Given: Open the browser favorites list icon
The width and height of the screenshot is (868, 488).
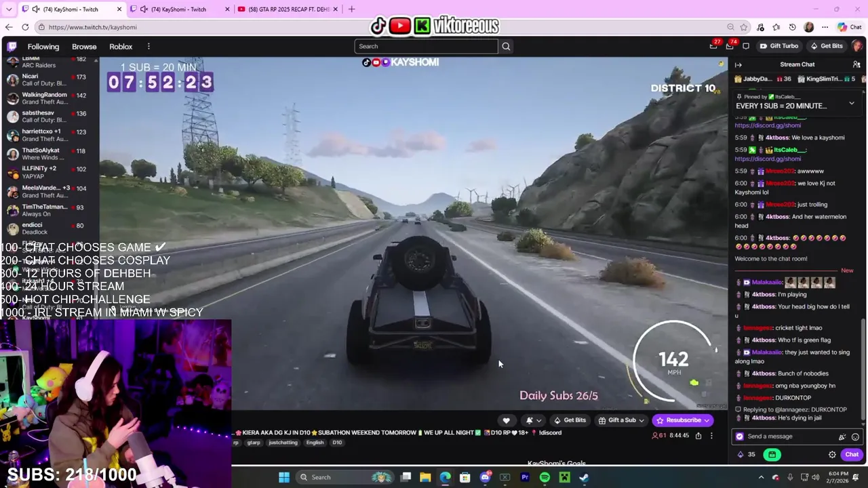Looking at the screenshot, I should point(776,27).
